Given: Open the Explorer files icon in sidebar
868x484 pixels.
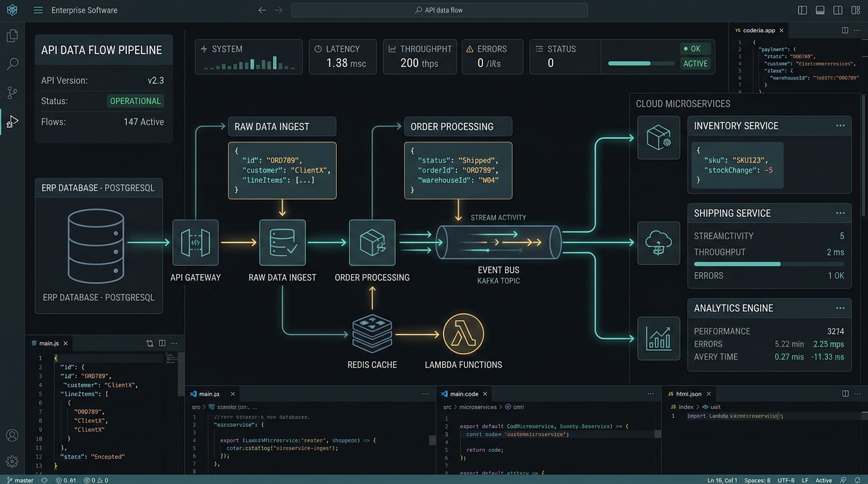Looking at the screenshot, I should (x=12, y=36).
